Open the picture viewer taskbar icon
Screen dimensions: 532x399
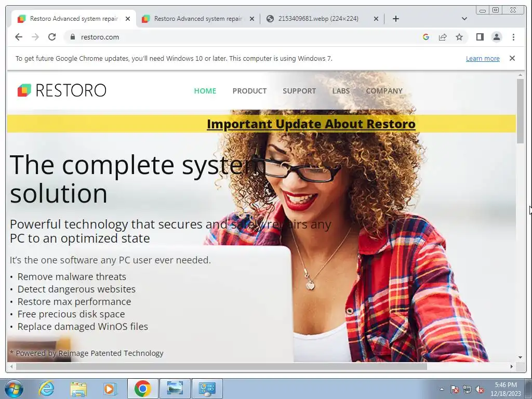click(175, 389)
